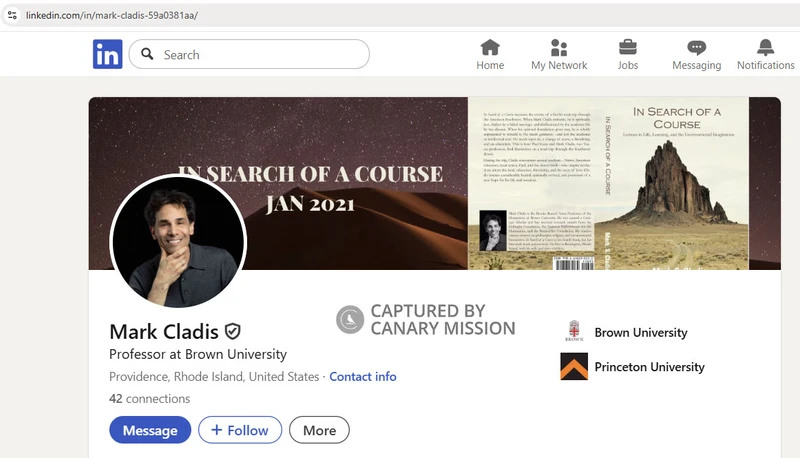800x458 pixels.
Task: Click the headline Professor at Brown University
Action: tap(198, 354)
